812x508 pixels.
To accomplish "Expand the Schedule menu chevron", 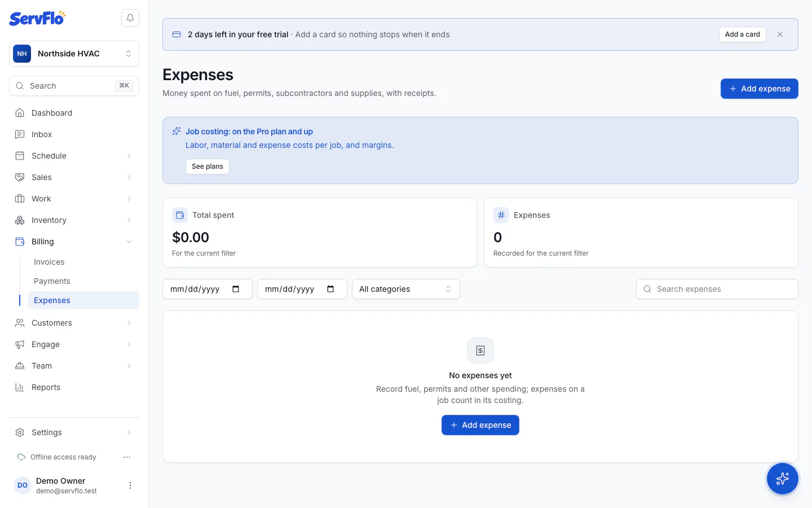I will [129, 156].
